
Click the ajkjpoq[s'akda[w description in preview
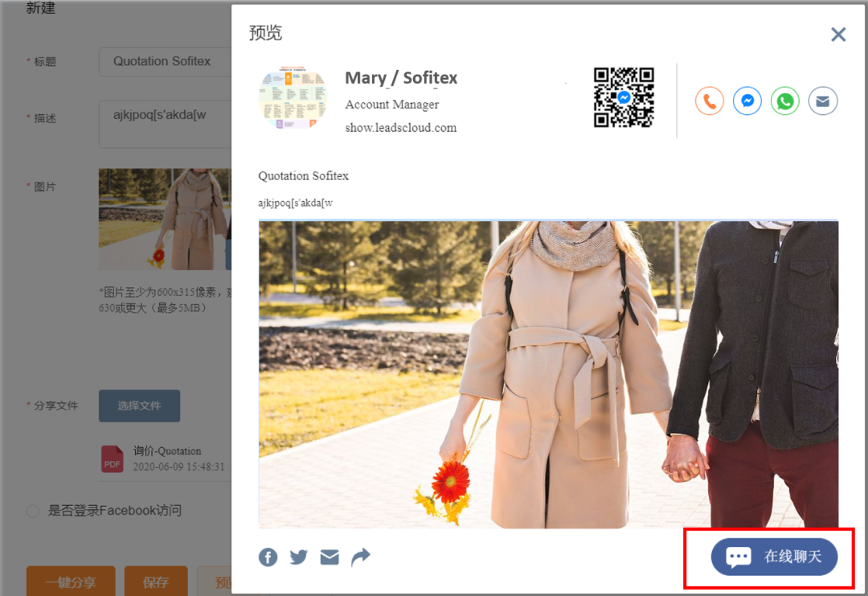295,203
